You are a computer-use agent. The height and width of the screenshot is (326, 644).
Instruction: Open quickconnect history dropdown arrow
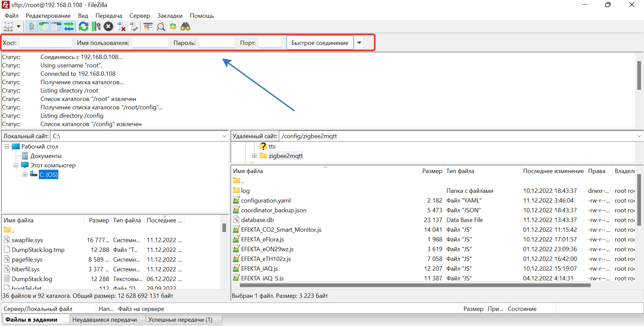point(359,43)
